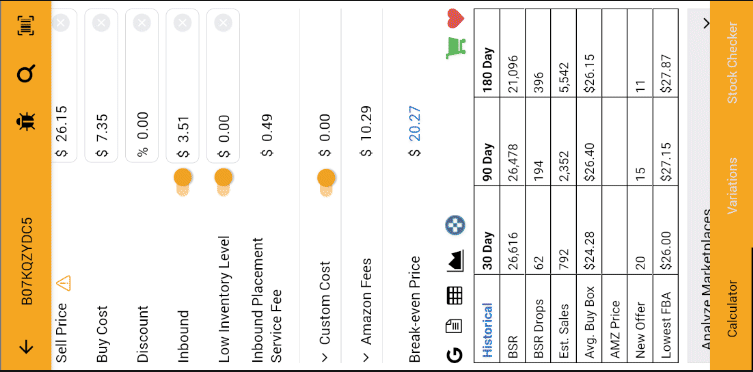The height and width of the screenshot is (372, 753).
Task: Toggle the Custom Cost switch
Action: coord(326,183)
